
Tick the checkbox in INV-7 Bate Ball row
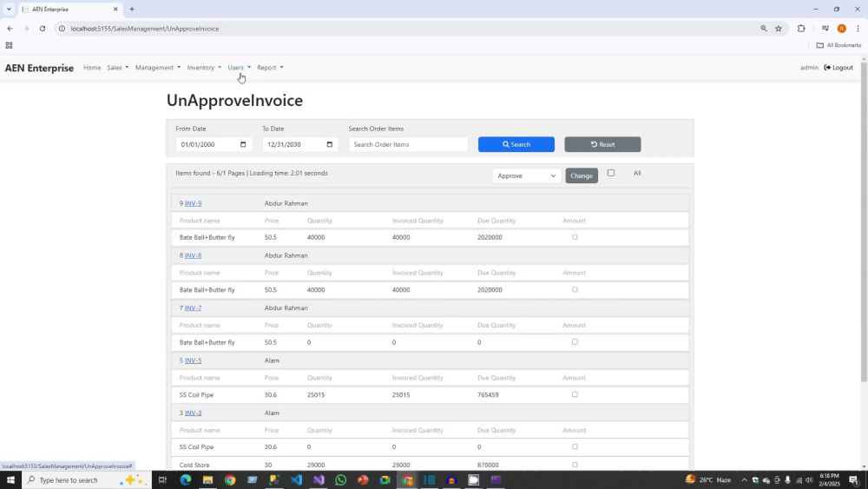coord(575,342)
